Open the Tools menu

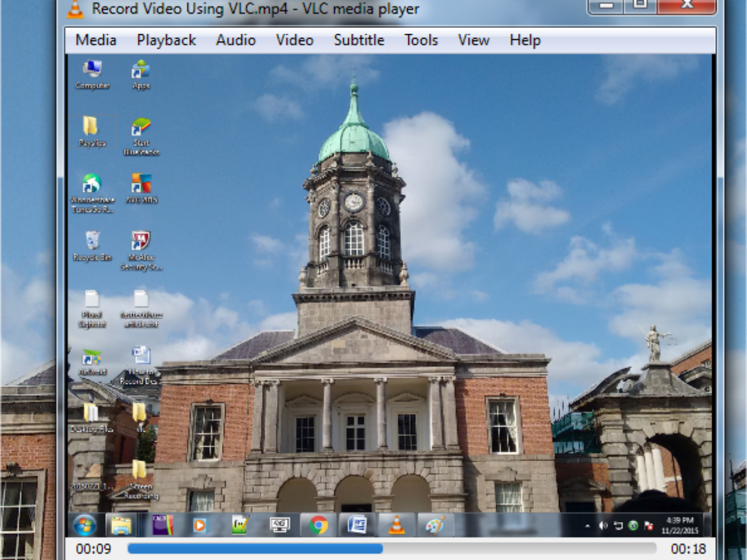(421, 40)
